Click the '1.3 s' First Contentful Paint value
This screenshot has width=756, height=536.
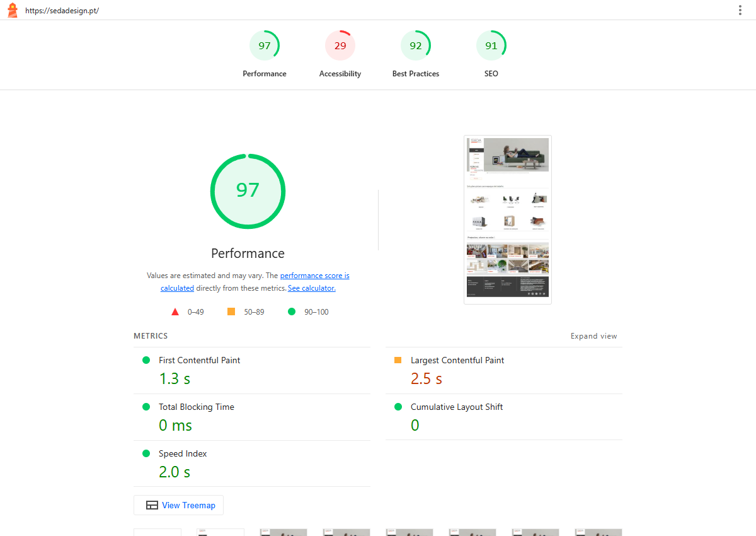point(175,379)
